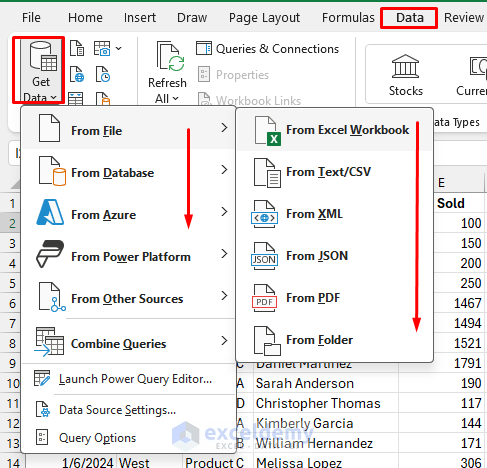Image resolution: width=487 pixels, height=468 pixels.
Task: Switch to the Draw tab
Action: 192,18
